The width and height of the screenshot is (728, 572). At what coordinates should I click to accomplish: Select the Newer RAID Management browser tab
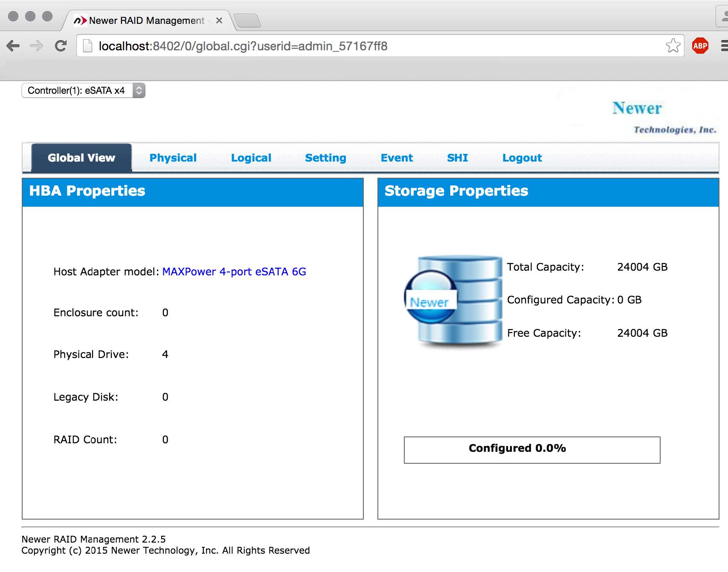pos(145,20)
